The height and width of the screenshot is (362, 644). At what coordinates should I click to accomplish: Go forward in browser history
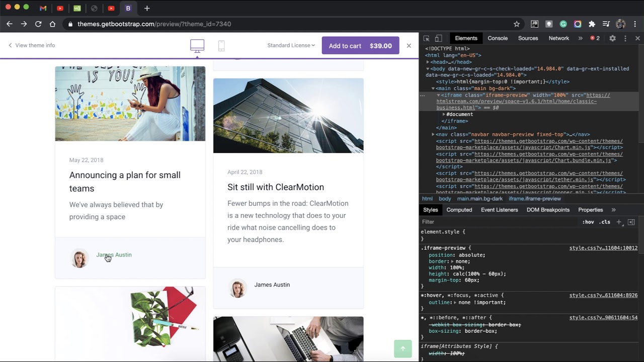24,24
